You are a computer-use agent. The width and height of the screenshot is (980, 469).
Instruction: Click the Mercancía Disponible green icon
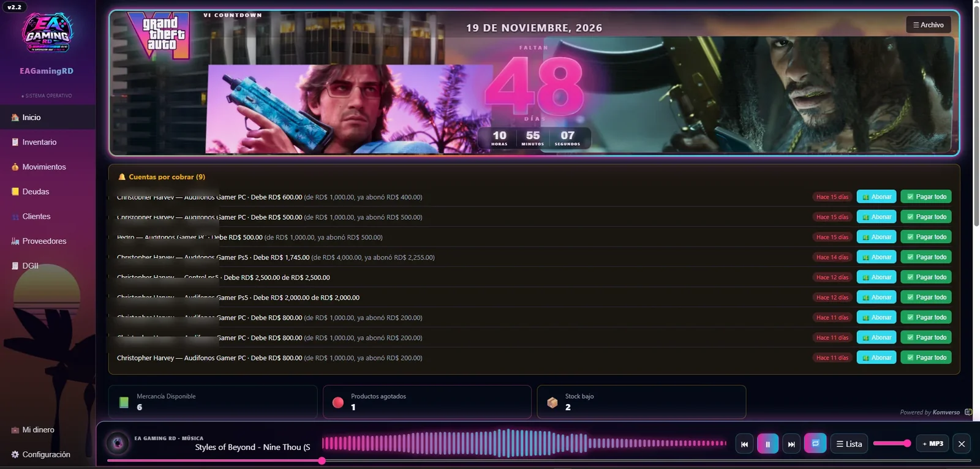[x=124, y=402]
